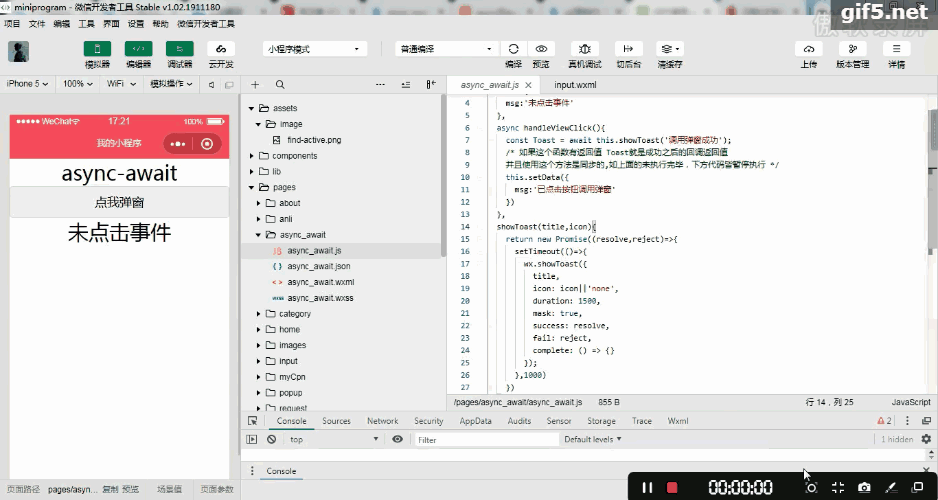The image size is (938, 500).
Task: Click the warning count indicator
Action: tap(884, 421)
